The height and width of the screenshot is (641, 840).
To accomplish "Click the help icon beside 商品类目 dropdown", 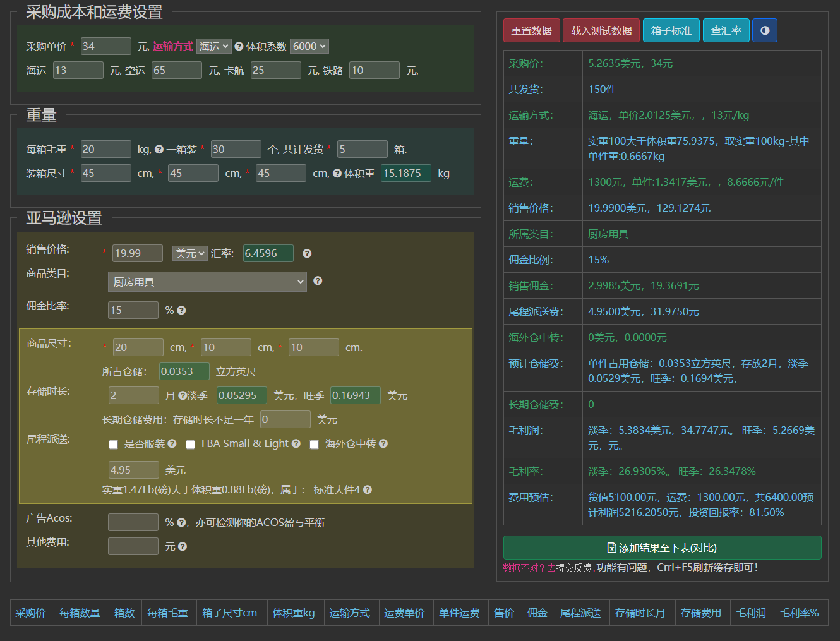I will (318, 280).
